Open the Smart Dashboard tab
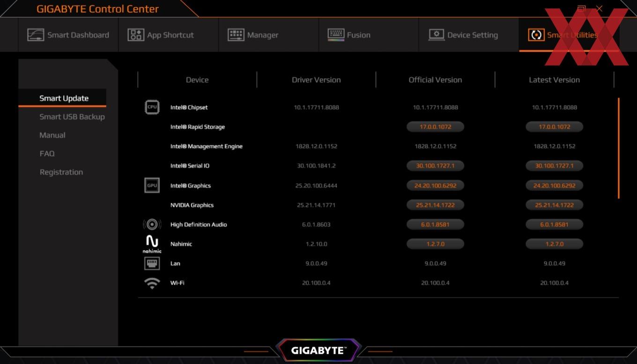The image size is (637, 364). pos(68,35)
